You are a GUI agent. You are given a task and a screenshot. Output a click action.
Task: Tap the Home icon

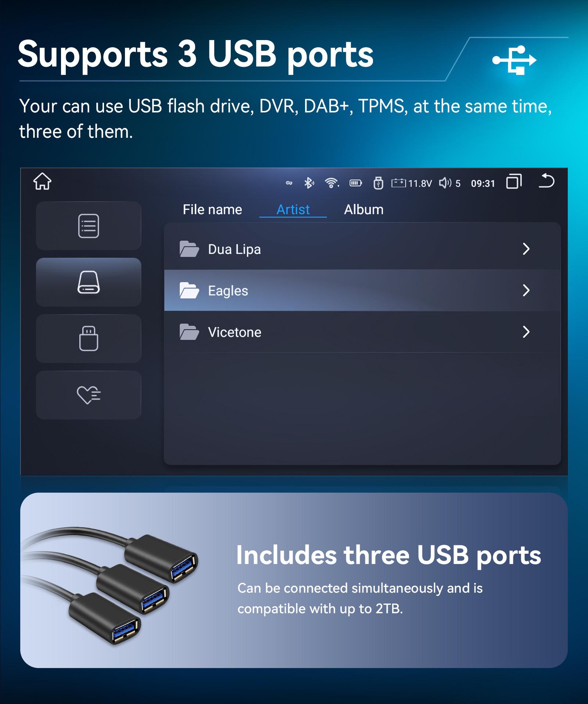(x=42, y=181)
